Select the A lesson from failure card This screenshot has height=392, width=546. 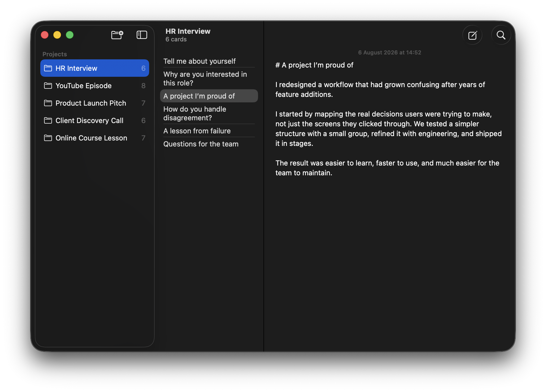click(x=209, y=131)
